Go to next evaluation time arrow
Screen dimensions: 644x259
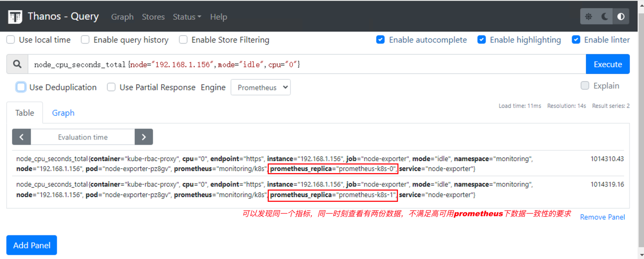[x=144, y=137]
